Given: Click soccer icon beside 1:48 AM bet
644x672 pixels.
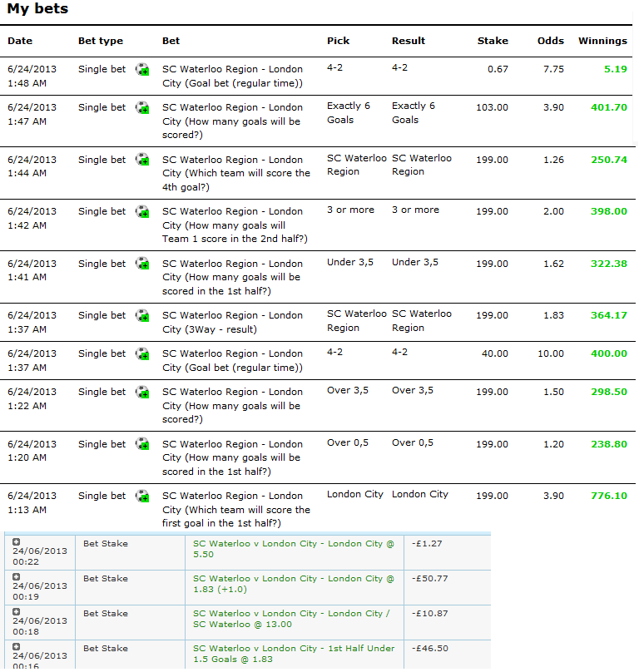Looking at the screenshot, I should (x=143, y=70).
